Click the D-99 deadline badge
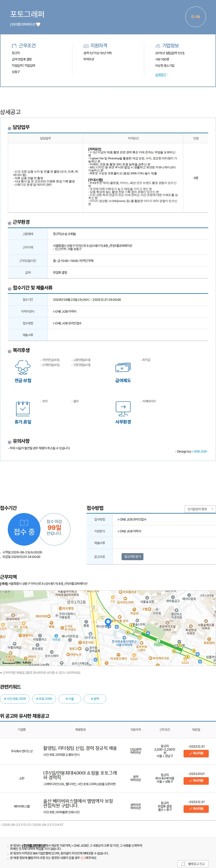The width and height of the screenshot is (216, 868). tap(195, 17)
